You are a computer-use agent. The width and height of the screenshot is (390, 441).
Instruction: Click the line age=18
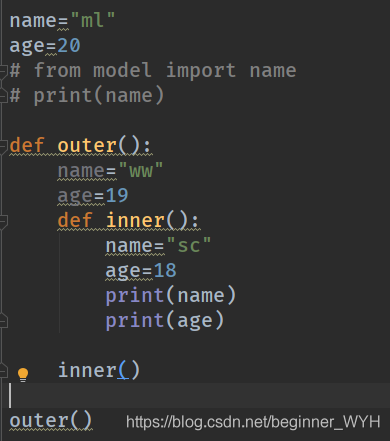(x=141, y=271)
